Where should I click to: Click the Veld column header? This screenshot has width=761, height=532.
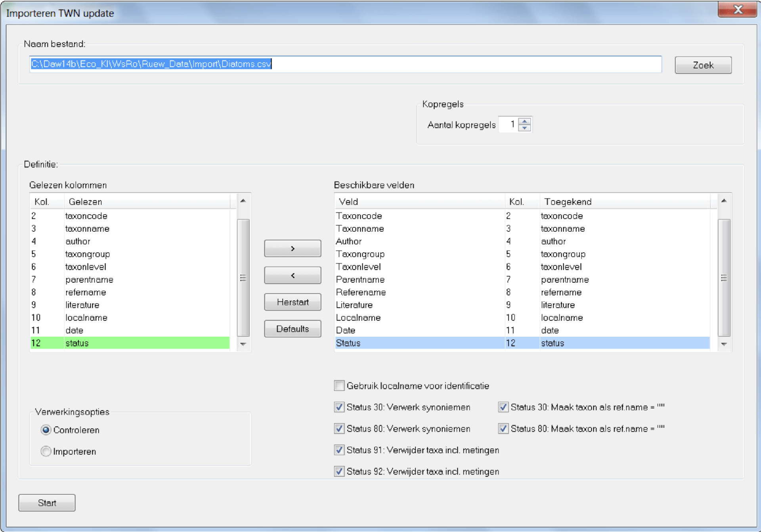(x=420, y=202)
